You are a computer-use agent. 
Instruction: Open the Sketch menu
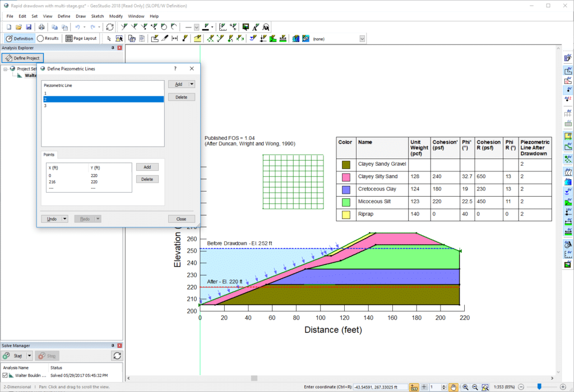coord(97,16)
